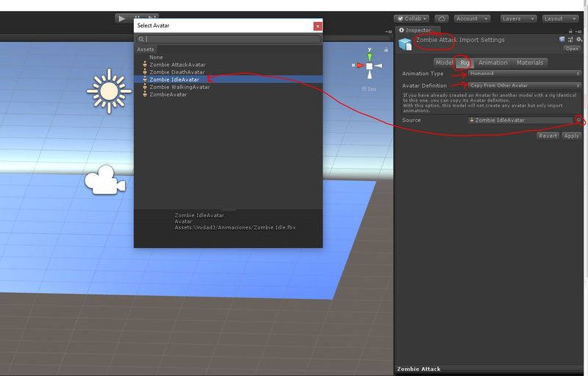The width and height of the screenshot is (588, 376).
Task: Open the Collab dropdown
Action: [412, 18]
